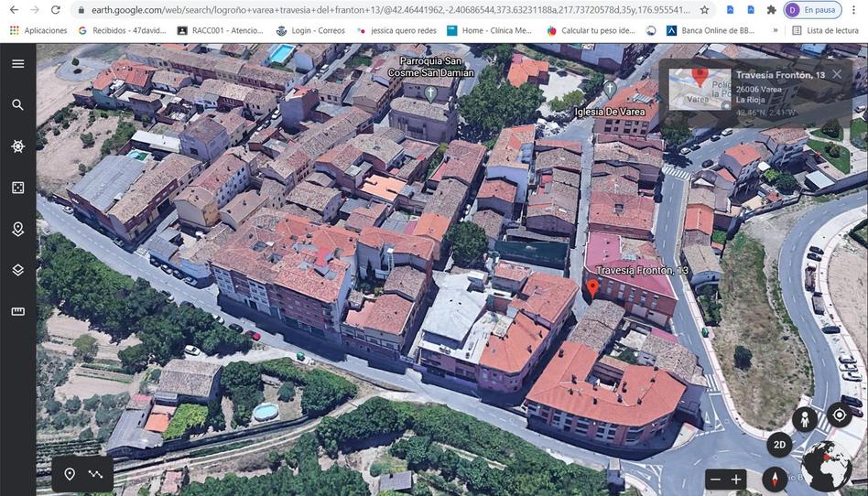Toggle the 2D view button
The width and height of the screenshot is (868, 496).
[779, 446]
